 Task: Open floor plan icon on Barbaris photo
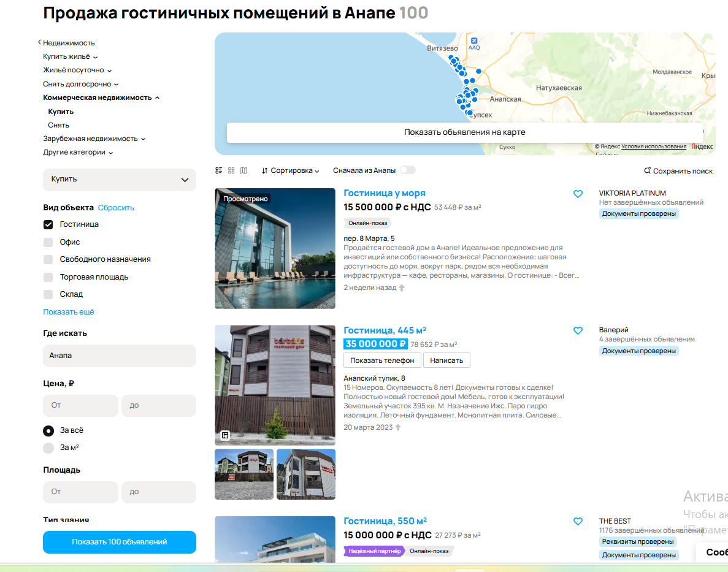tap(226, 435)
